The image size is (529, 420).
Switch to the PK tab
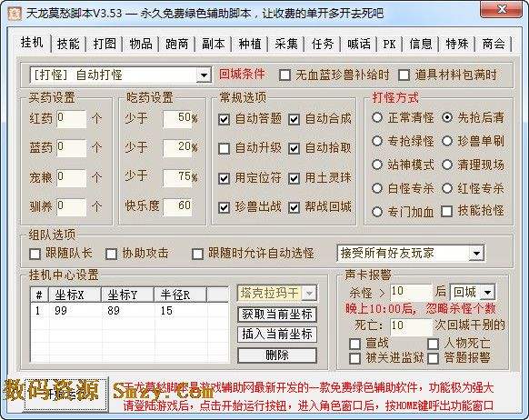389,44
